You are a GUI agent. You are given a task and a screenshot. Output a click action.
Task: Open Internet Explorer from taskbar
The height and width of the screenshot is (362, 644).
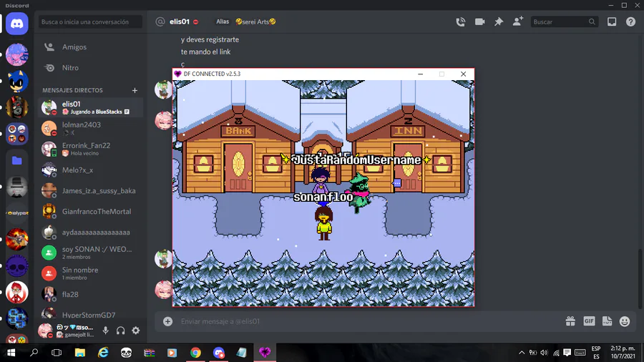coord(103,353)
